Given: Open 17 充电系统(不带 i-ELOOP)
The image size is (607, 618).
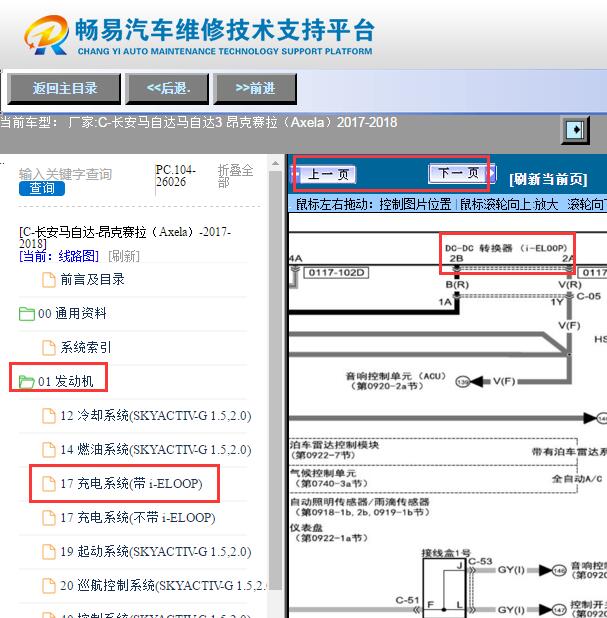Looking at the screenshot, I should click(x=138, y=517).
